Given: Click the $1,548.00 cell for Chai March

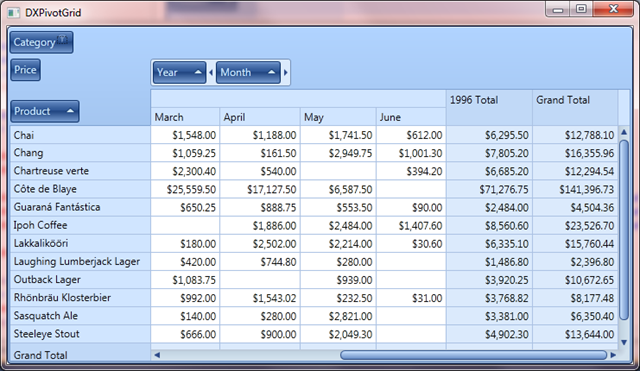Looking at the screenshot, I should pos(185,135).
